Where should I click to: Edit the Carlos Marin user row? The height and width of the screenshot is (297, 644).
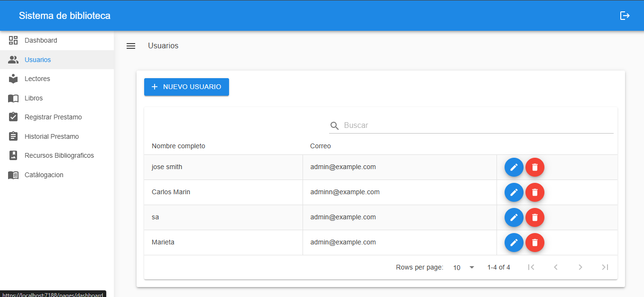pyautogui.click(x=514, y=192)
